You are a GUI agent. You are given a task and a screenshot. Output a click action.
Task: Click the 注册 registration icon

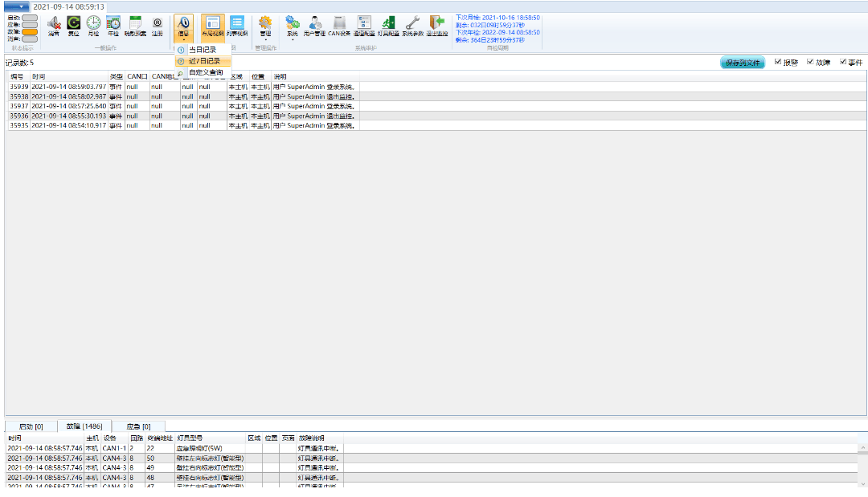[158, 26]
